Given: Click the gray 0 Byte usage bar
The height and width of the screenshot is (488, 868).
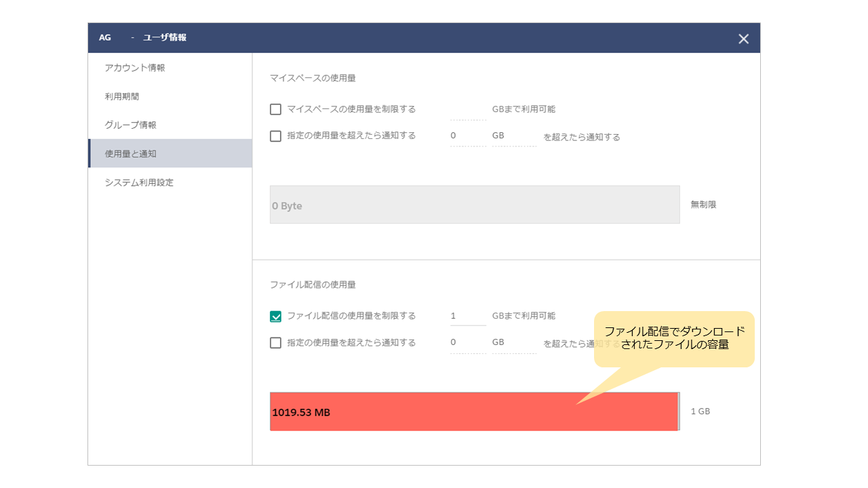Looking at the screenshot, I should (x=475, y=205).
